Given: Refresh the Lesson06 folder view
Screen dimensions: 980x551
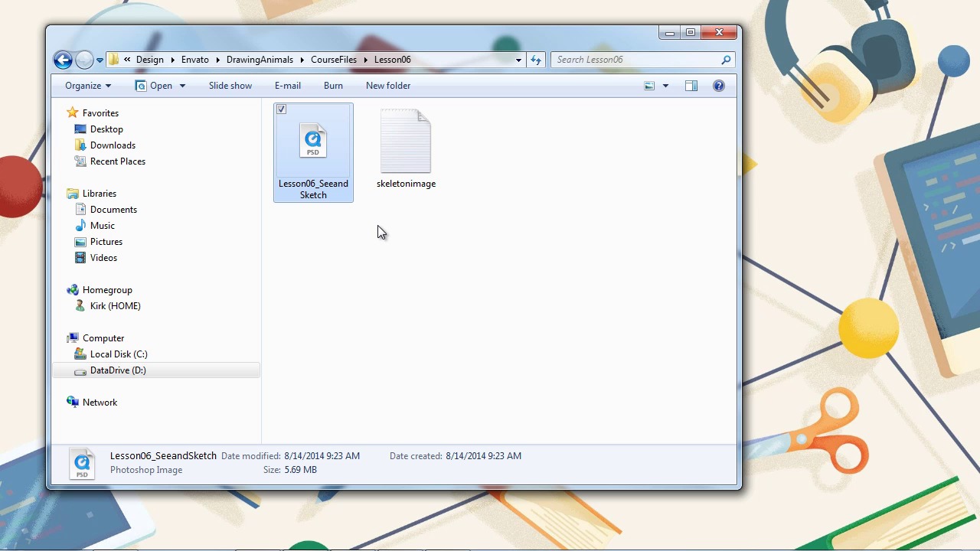Looking at the screenshot, I should [x=536, y=60].
